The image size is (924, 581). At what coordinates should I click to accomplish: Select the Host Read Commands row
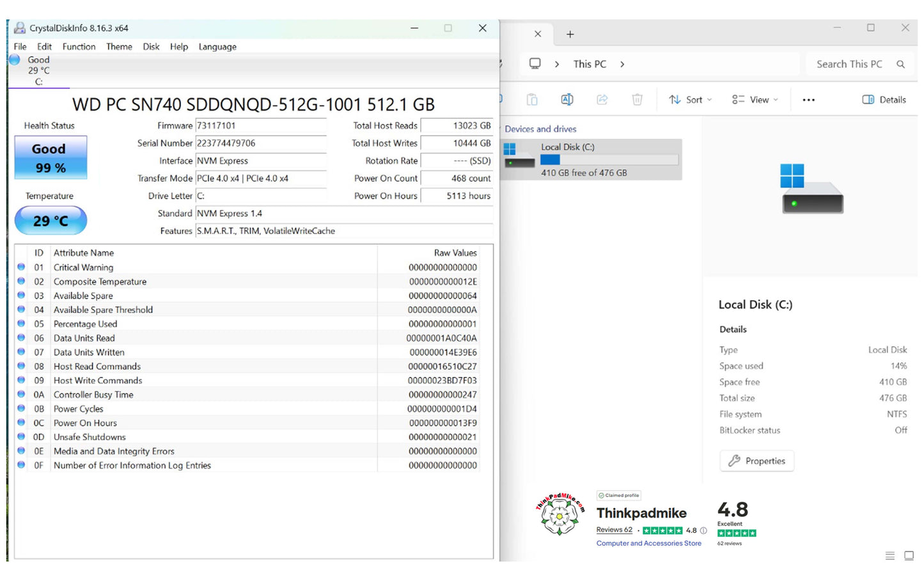pos(247,367)
